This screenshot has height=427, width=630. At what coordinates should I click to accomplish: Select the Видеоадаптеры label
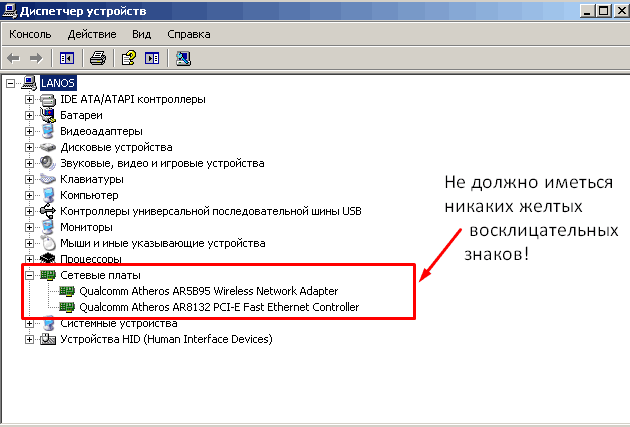point(101,131)
